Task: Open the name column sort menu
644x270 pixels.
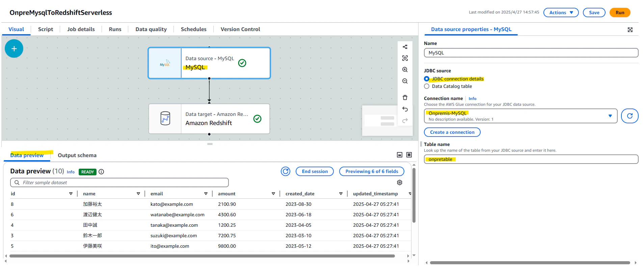Action: [138, 194]
